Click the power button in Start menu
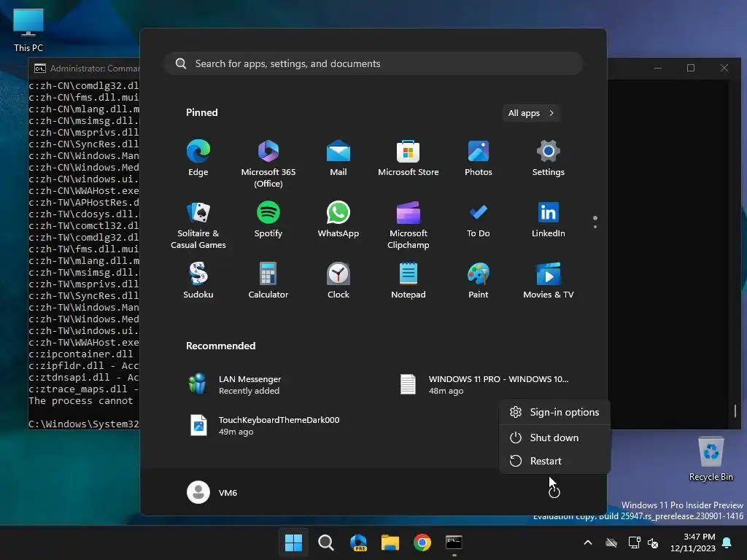Screen dimensions: 747x560 [554, 492]
